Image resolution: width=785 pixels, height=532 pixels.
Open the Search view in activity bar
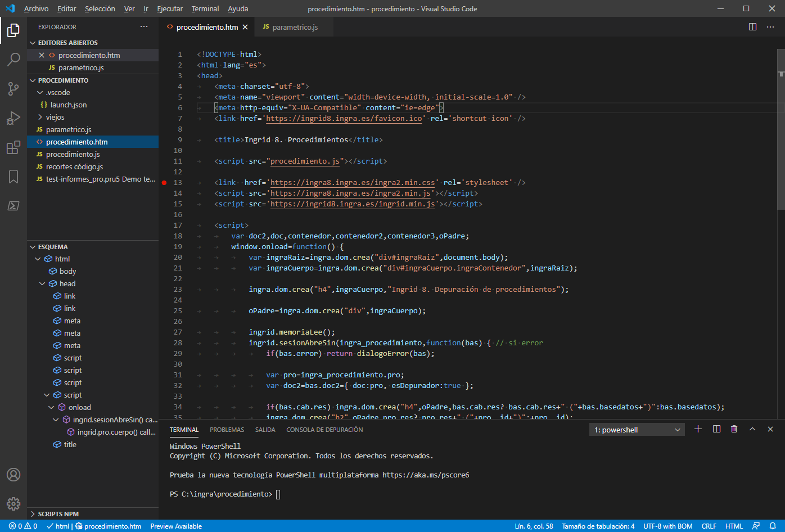coord(13,59)
